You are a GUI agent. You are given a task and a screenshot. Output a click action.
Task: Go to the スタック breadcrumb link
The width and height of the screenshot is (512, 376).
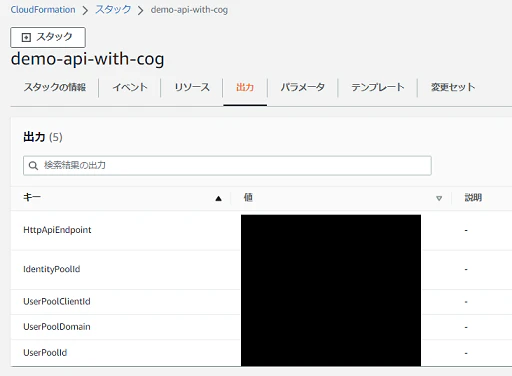pyautogui.click(x=113, y=9)
